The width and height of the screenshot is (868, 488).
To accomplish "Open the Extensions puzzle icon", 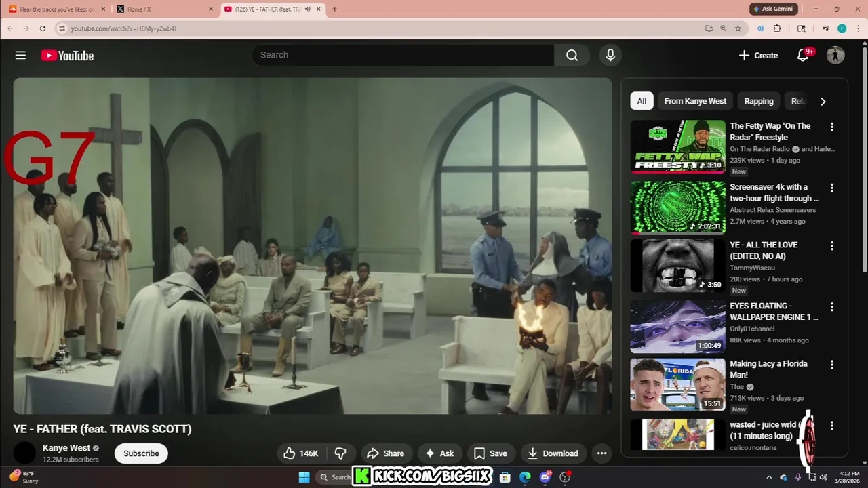I will (777, 28).
